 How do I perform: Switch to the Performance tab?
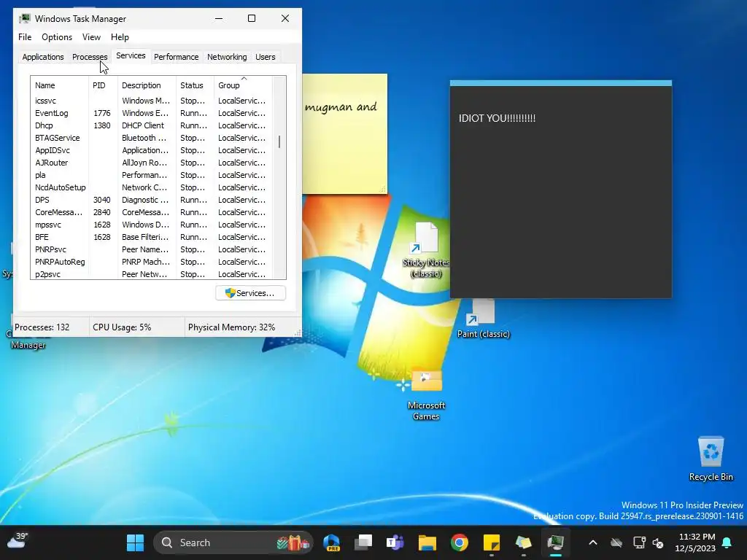coord(176,57)
